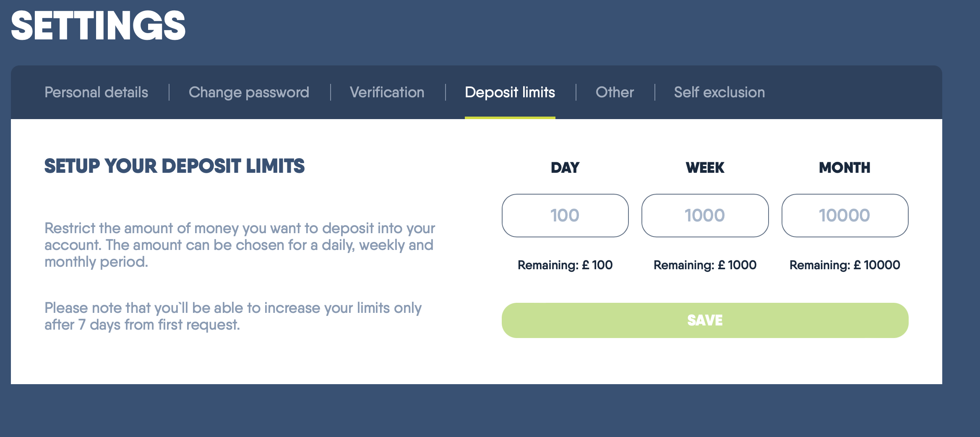
Task: Switch to the Self exclusion tab
Action: [x=719, y=92]
